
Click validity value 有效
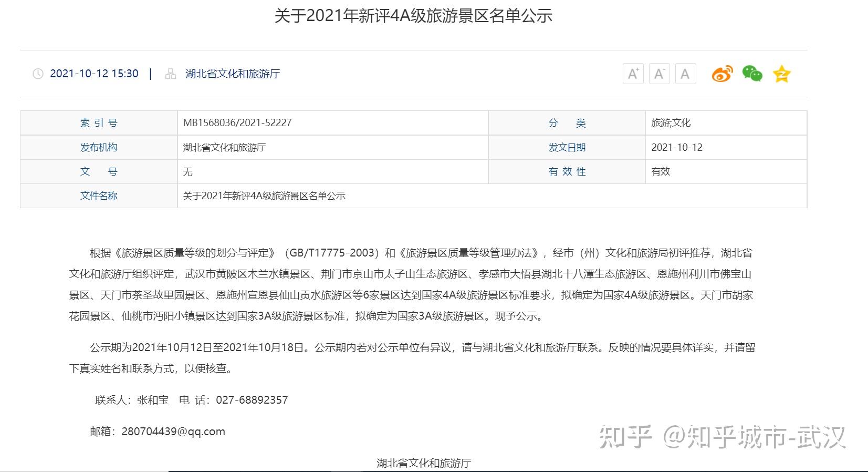tap(661, 172)
